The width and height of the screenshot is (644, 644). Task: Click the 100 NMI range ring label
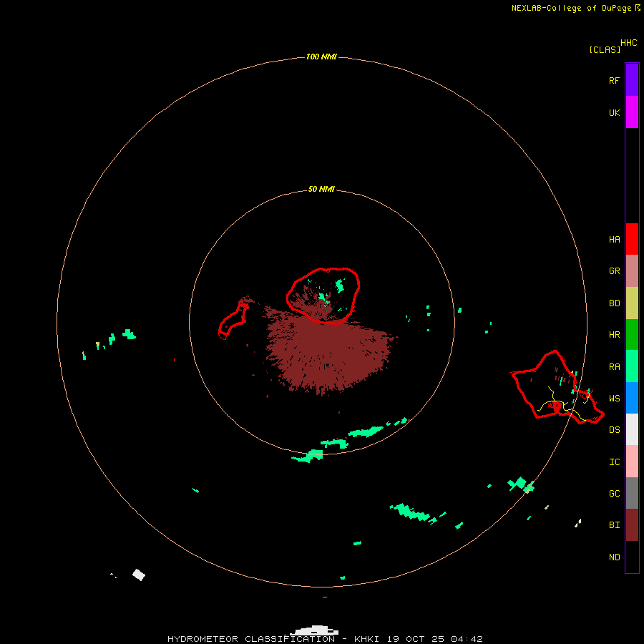(321, 57)
